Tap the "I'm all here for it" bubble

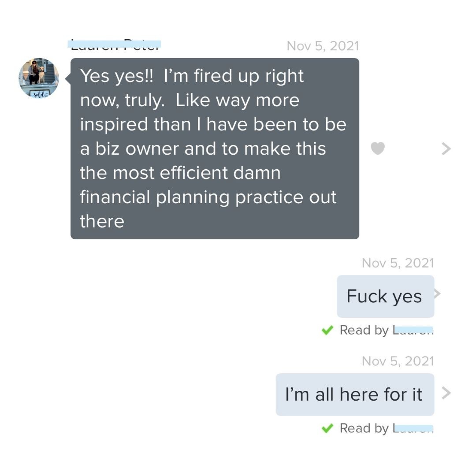click(x=355, y=394)
